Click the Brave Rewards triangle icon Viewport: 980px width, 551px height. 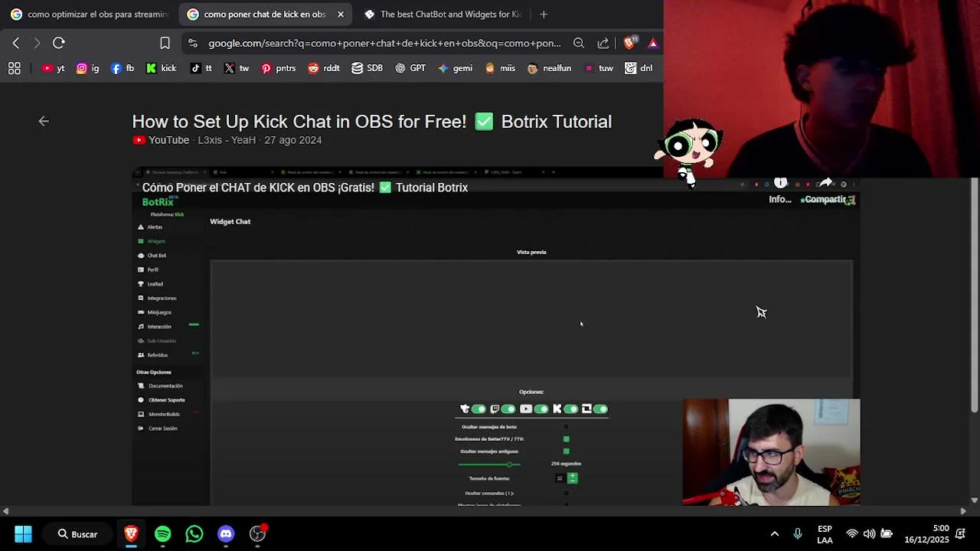click(653, 44)
